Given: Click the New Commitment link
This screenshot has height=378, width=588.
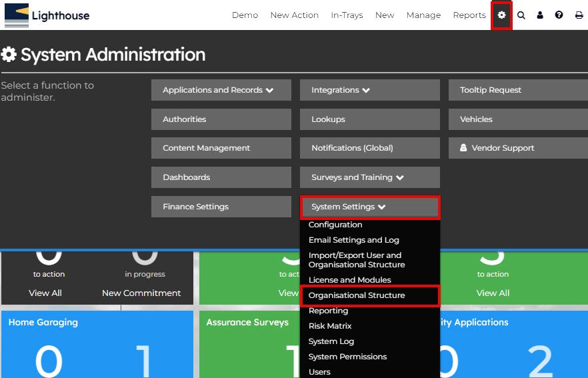Looking at the screenshot, I should (141, 293).
